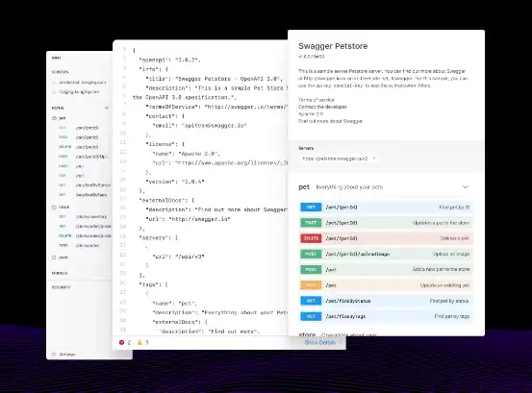Open the SECURITY section in the sidebar
Image resolution: width=532 pixels, height=393 pixels.
[x=61, y=287]
